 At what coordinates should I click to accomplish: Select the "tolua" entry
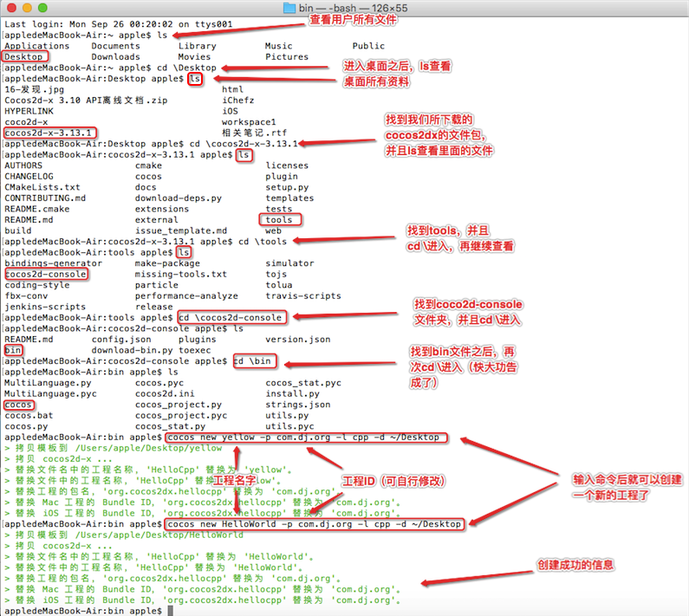point(279,285)
